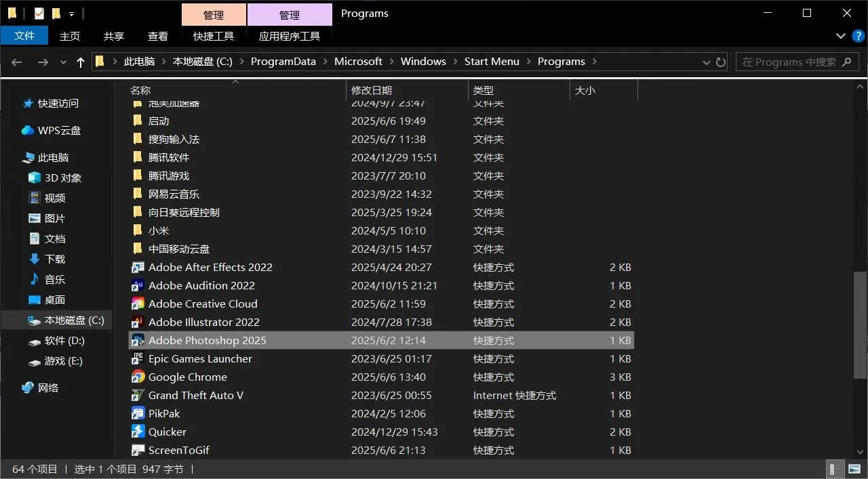Screen dimensions: 868x479
Task: Select the Epic Games Launcher icon
Action: [x=138, y=359]
